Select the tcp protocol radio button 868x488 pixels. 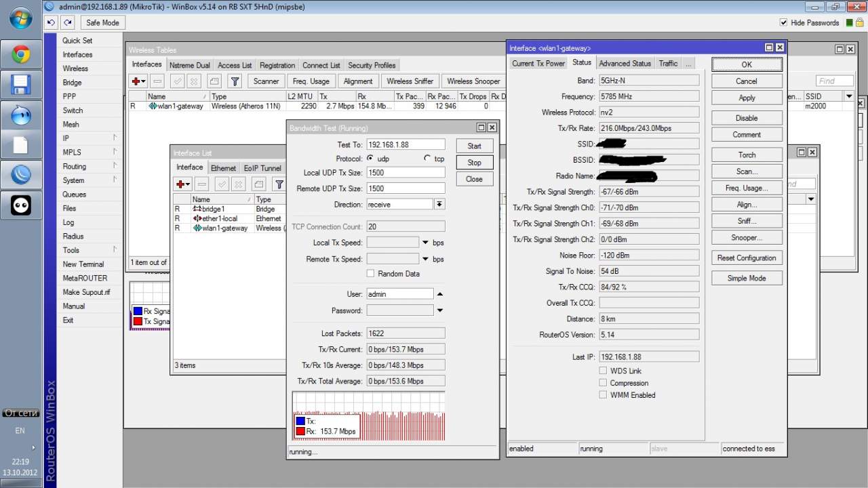(427, 159)
